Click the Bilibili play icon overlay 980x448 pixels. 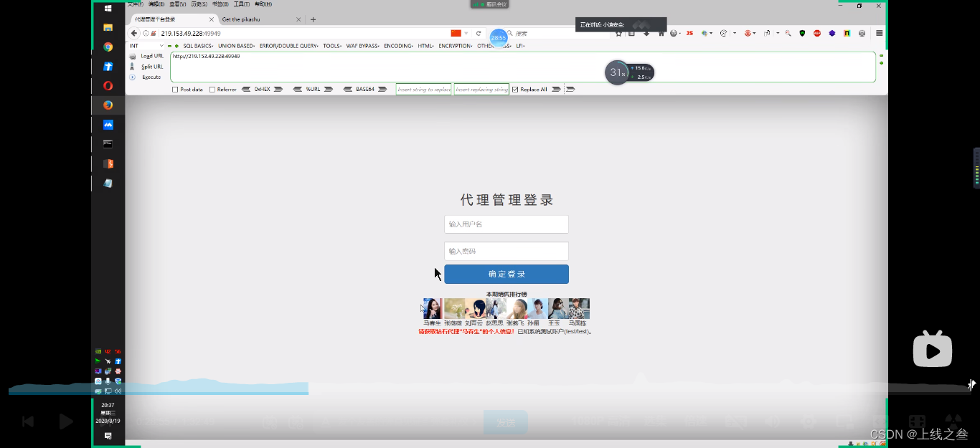933,350
